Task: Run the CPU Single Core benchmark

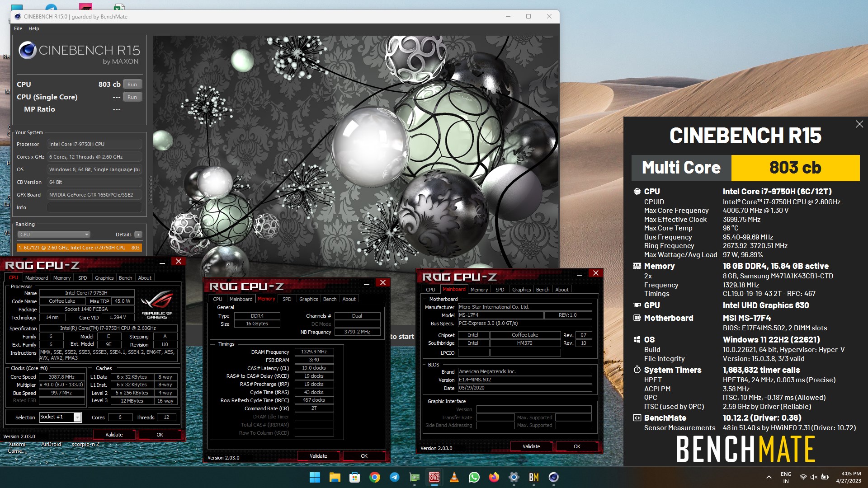Action: click(132, 97)
